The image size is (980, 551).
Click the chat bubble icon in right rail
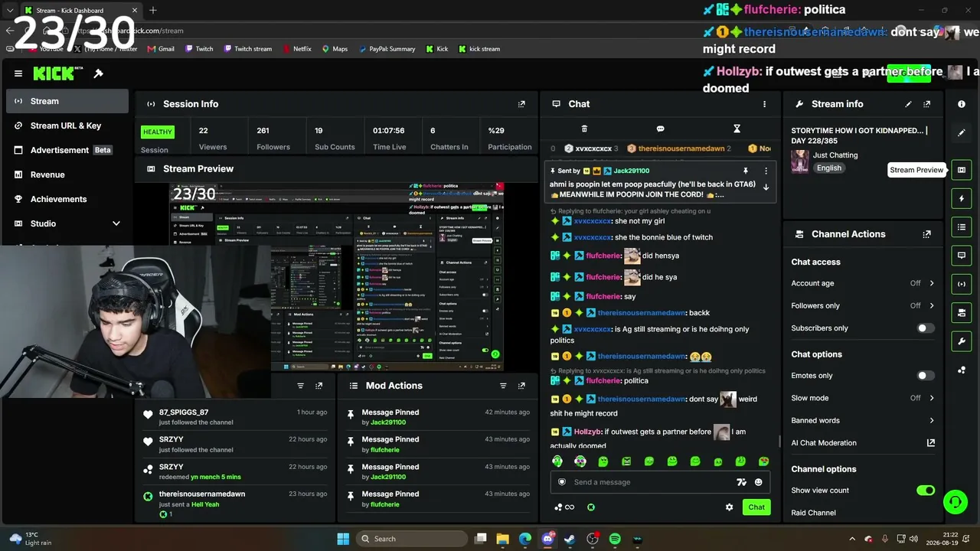[962, 255]
